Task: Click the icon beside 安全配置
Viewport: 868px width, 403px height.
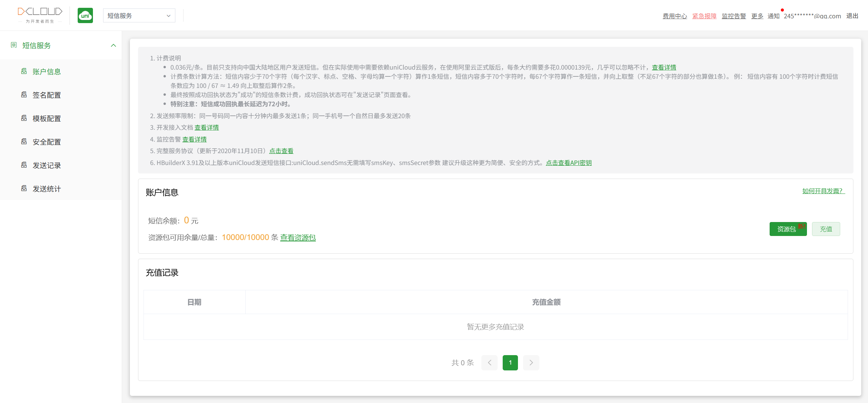Action: point(24,142)
